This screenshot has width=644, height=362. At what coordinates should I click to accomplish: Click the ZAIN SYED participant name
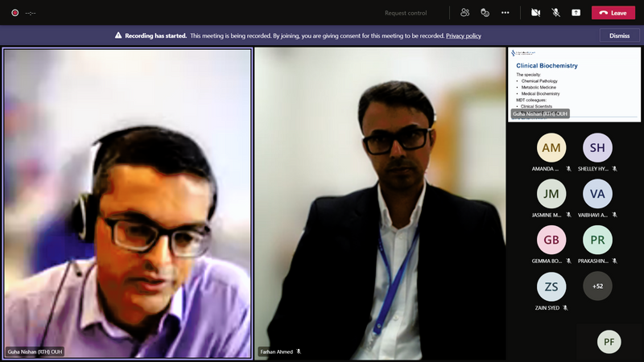547,308
